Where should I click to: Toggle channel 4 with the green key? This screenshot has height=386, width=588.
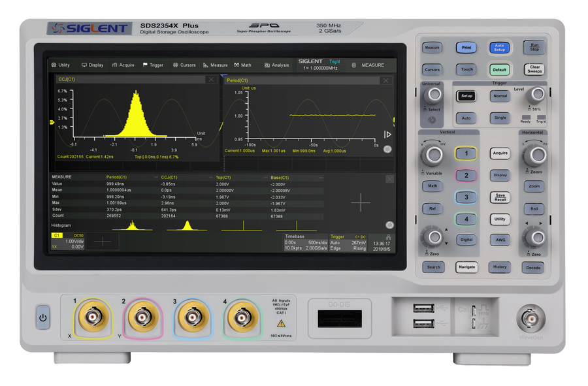point(466,219)
